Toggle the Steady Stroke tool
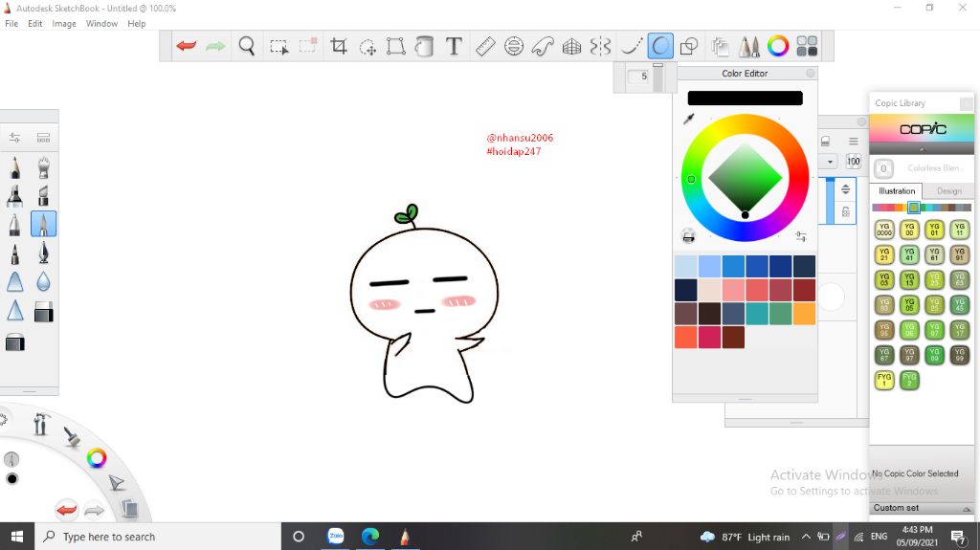980x550 pixels. (x=632, y=46)
